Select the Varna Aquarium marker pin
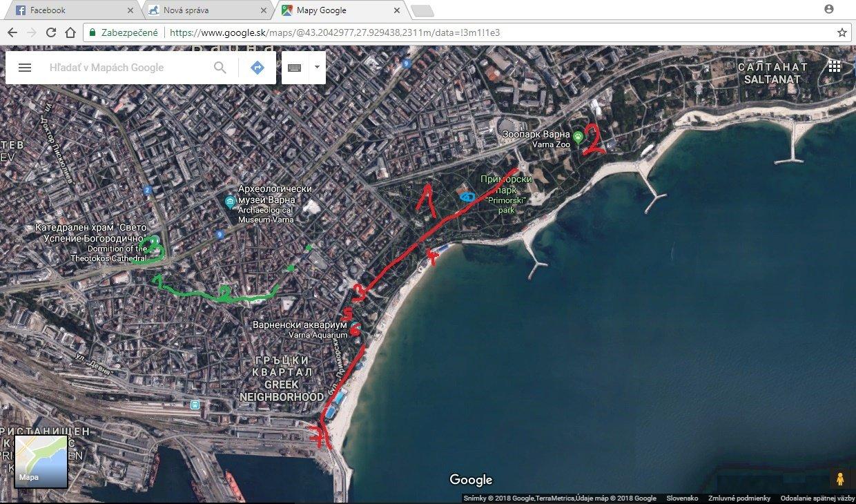The width and height of the screenshot is (856, 504). pos(356,326)
